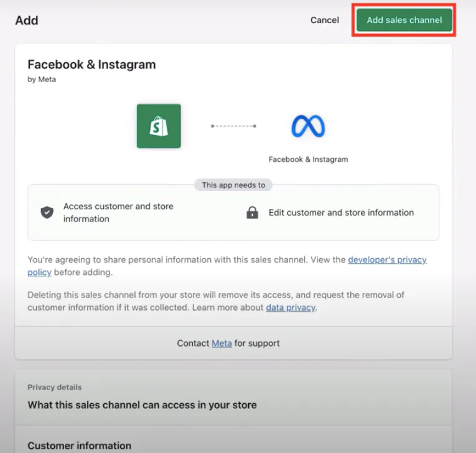Open the developer's privacy policy link
Image resolution: width=476 pixels, height=453 pixels.
coord(387,260)
